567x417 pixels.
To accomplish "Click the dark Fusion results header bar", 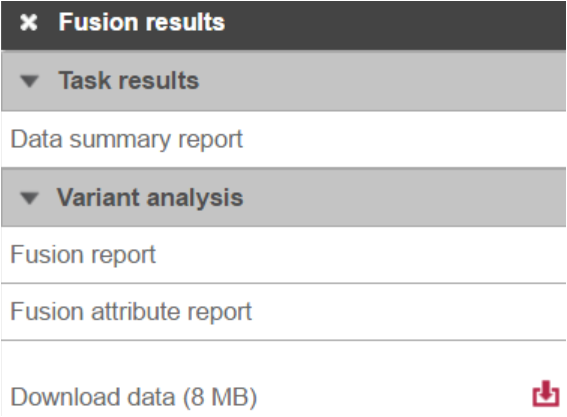I will pos(284,25).
